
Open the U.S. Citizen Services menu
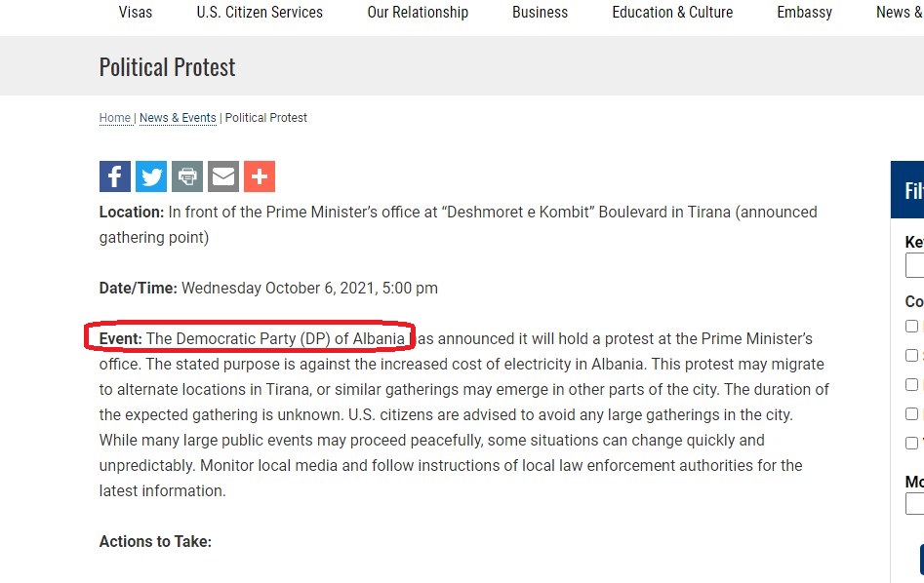[x=260, y=13]
